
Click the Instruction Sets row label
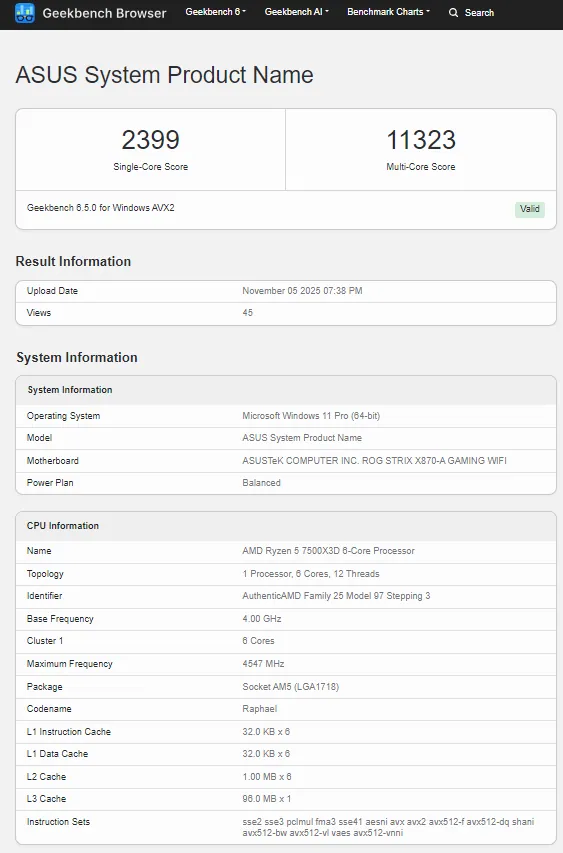click(58, 822)
